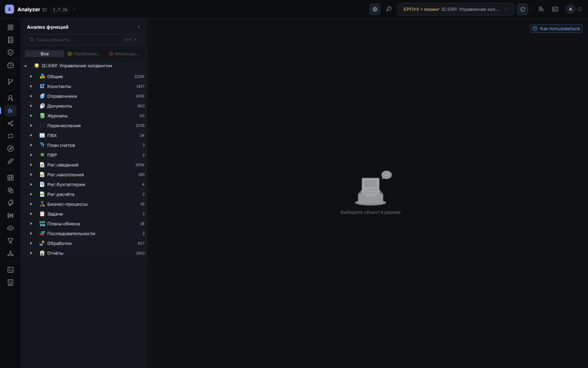
Task: Click the funnel filter sidebar icon
Action: [x=10, y=241]
